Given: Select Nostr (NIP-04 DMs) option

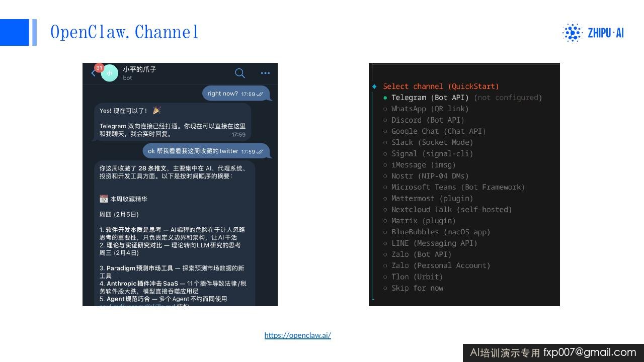Looking at the screenshot, I should 426,176.
